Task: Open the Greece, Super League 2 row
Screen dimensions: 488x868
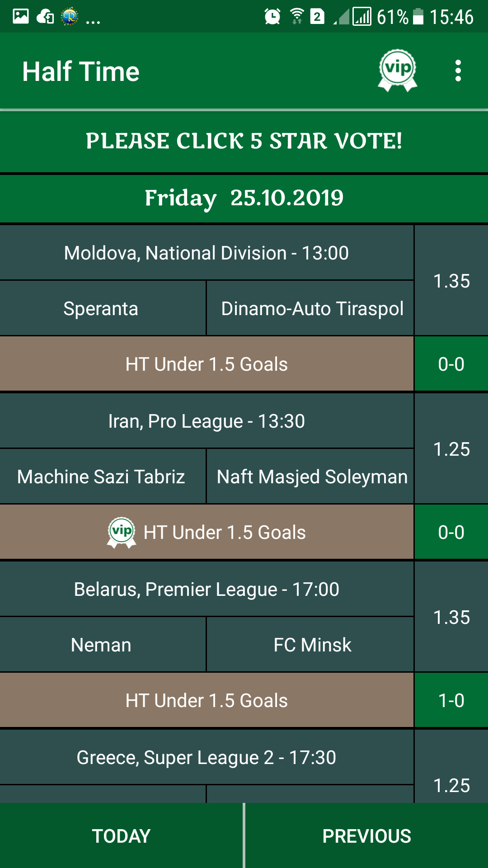Action: (x=206, y=757)
